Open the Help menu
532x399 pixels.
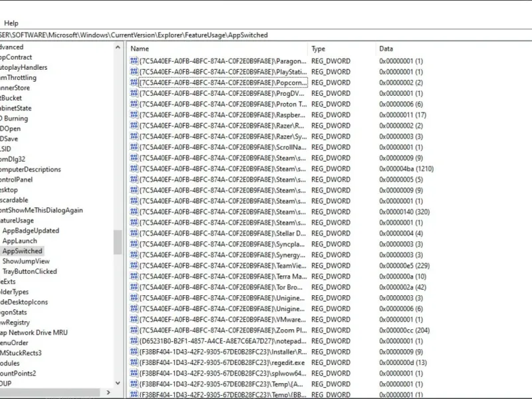tap(11, 23)
